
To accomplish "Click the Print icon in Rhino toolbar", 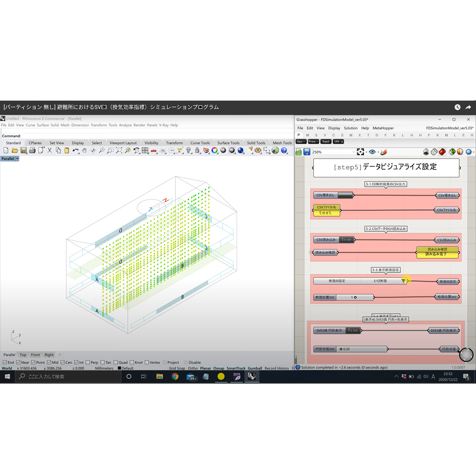I will [32, 150].
